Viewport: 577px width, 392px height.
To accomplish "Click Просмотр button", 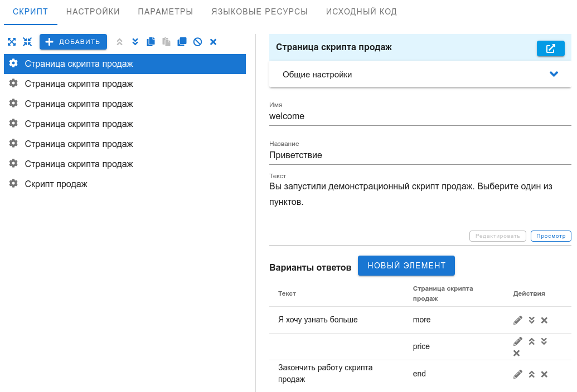I will 551,236.
